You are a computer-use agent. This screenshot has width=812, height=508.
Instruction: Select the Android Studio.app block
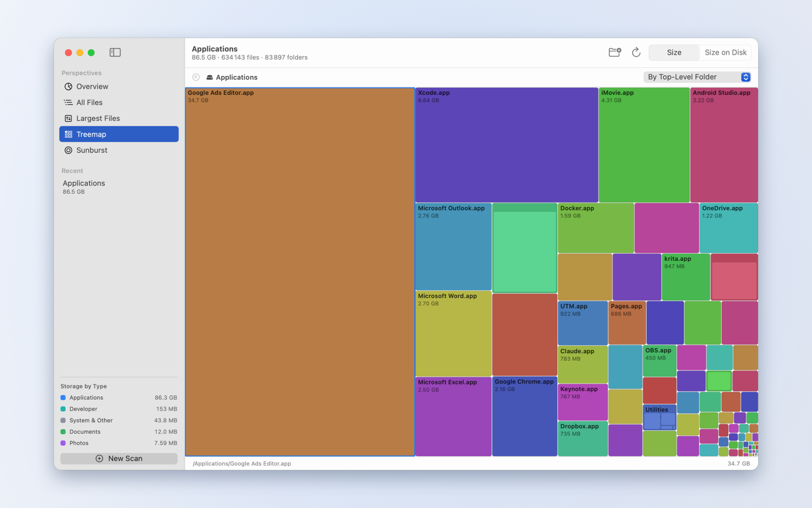(724, 145)
